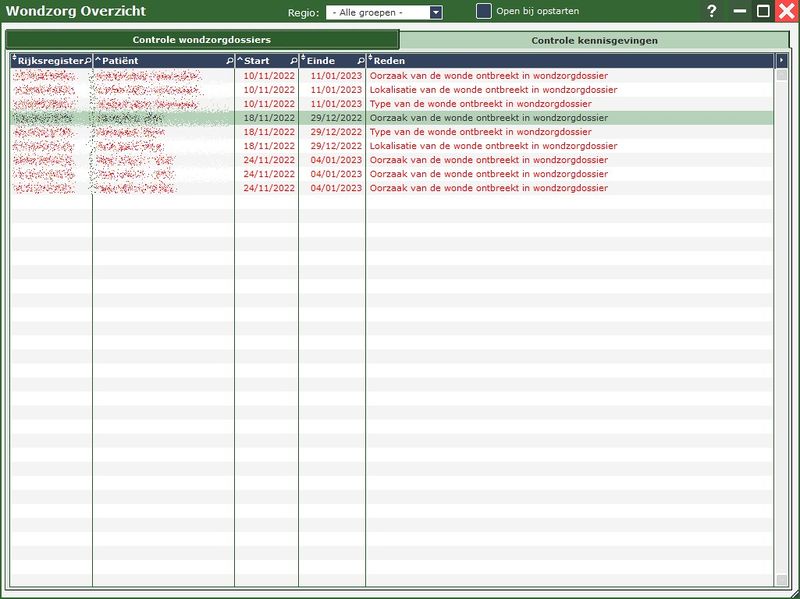The width and height of the screenshot is (800, 599).
Task: Click the help question mark icon
Action: (x=712, y=11)
